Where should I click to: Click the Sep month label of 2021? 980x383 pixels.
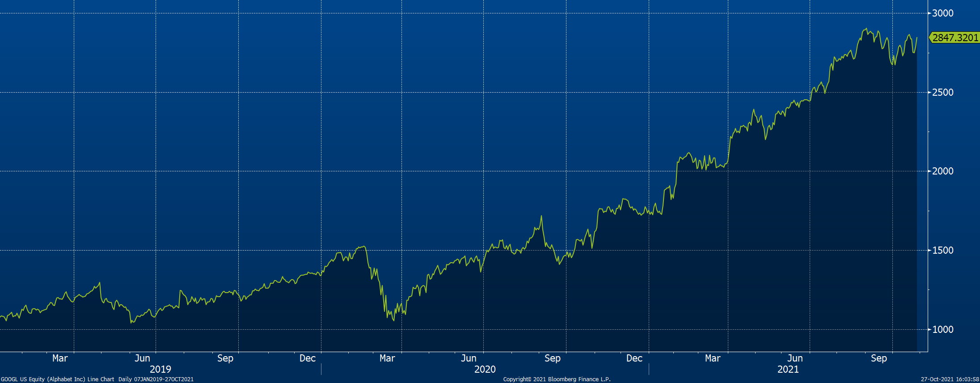(x=879, y=358)
